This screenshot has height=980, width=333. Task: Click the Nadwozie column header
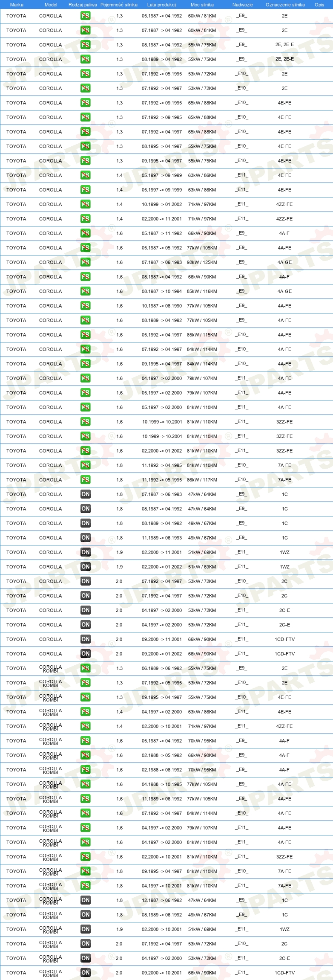[243, 5]
